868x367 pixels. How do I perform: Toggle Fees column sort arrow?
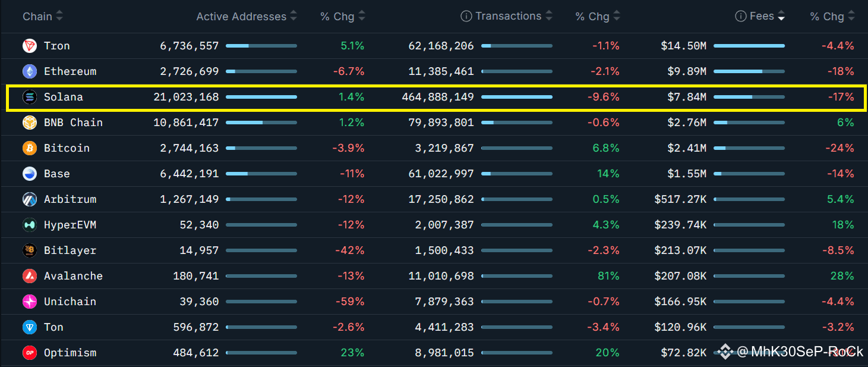(781, 17)
